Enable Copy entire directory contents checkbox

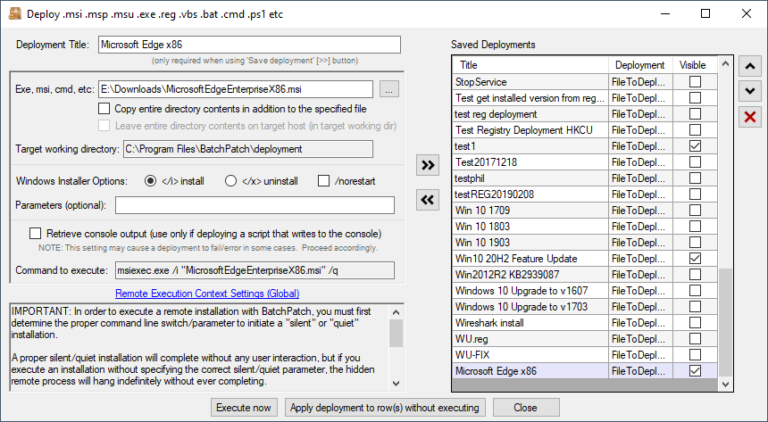[104, 108]
